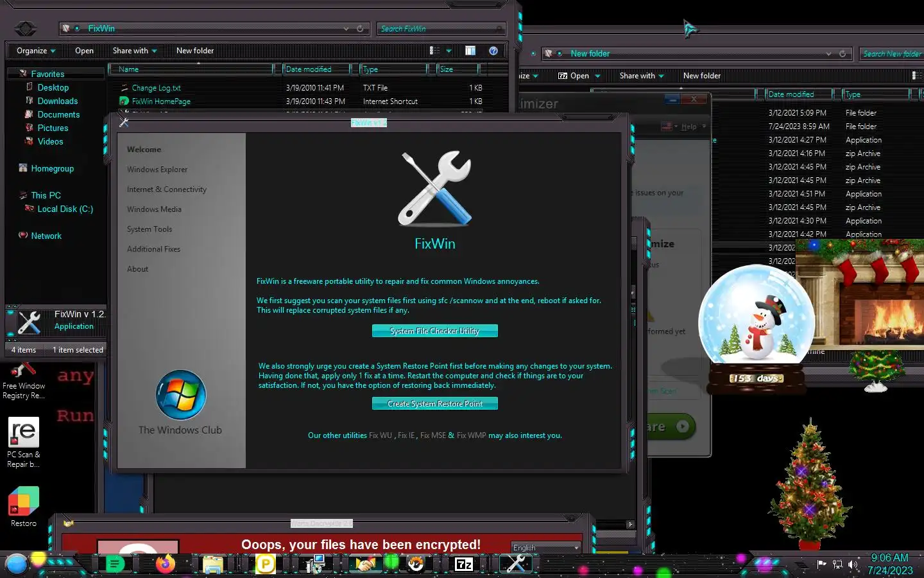Click the handshake taskbar icon
Screen dimensions: 924x578
coord(366,565)
